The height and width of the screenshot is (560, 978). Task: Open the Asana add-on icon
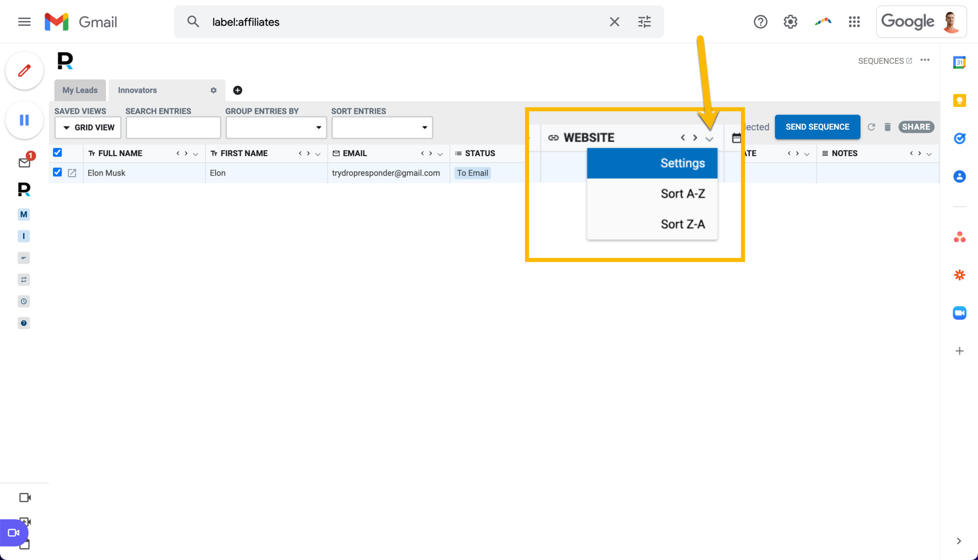pyautogui.click(x=959, y=237)
